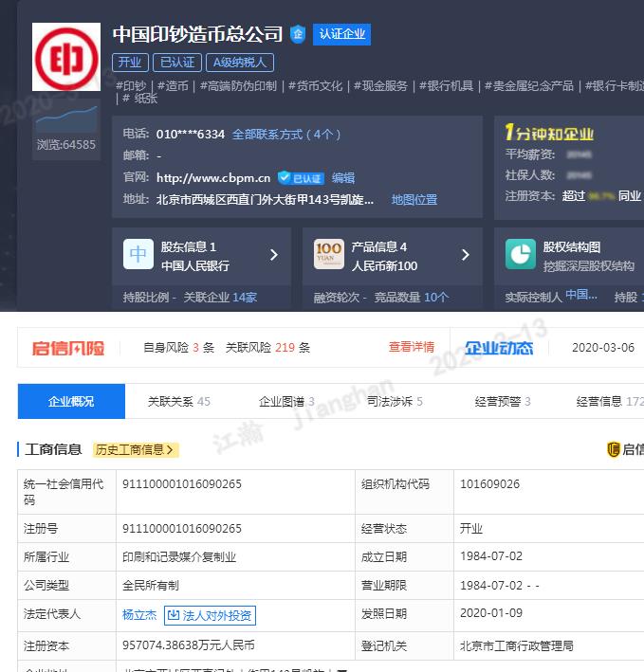
Task: Click the 统一社会信用代码 value 911100001016090265
Action: coord(182,484)
